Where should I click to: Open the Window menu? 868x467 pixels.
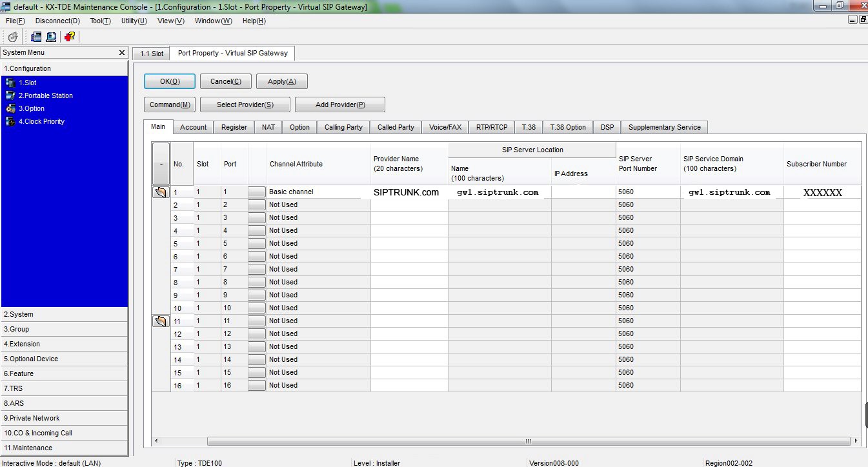tap(213, 21)
